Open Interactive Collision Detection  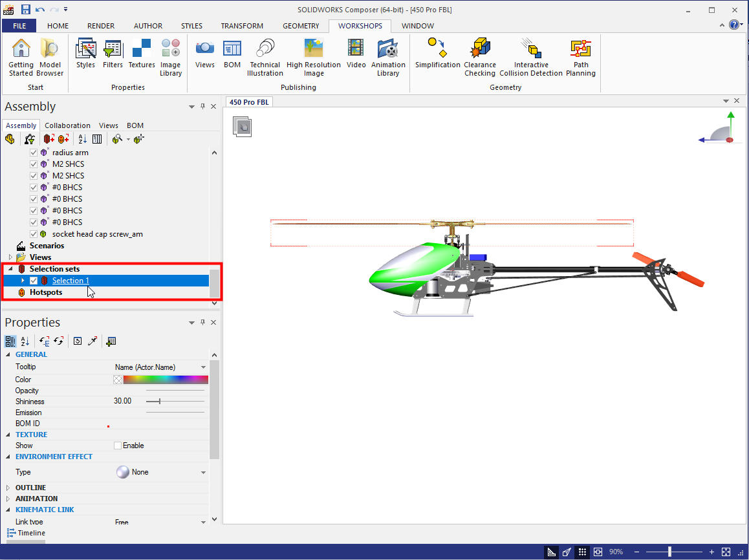531,57
